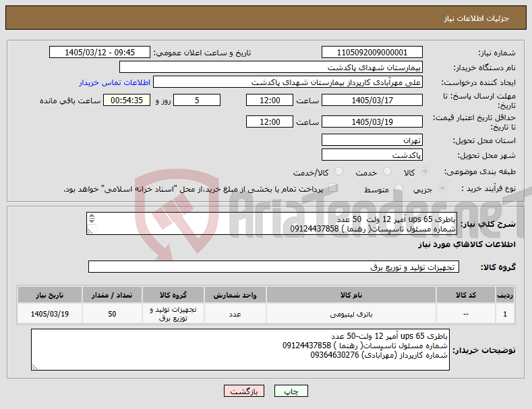Click the شرح کلی نیاز text area
Screen dimensions: 532x409
(x=272, y=223)
